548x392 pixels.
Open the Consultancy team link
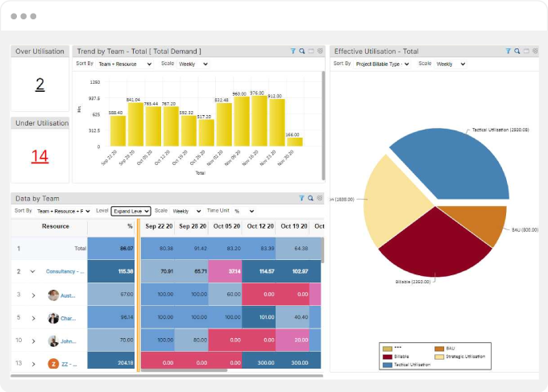tap(64, 271)
